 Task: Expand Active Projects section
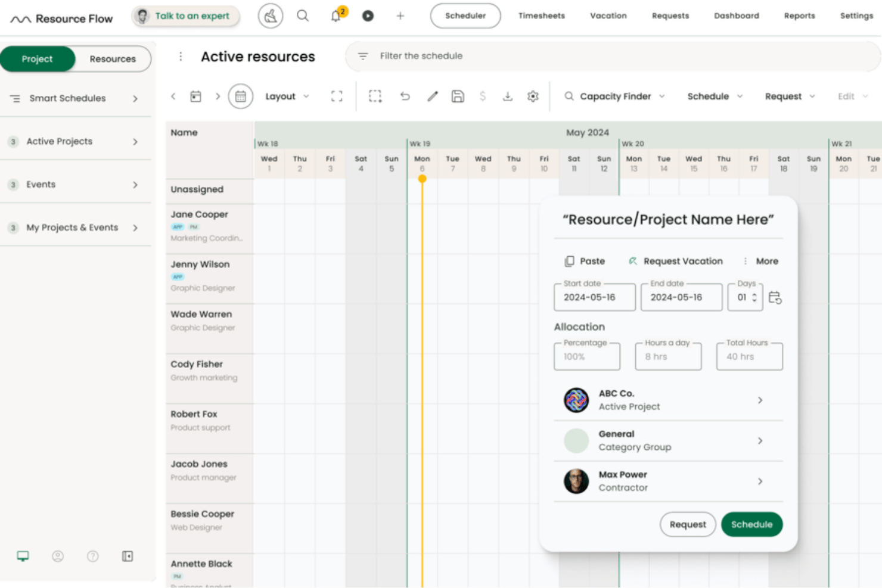click(x=75, y=141)
